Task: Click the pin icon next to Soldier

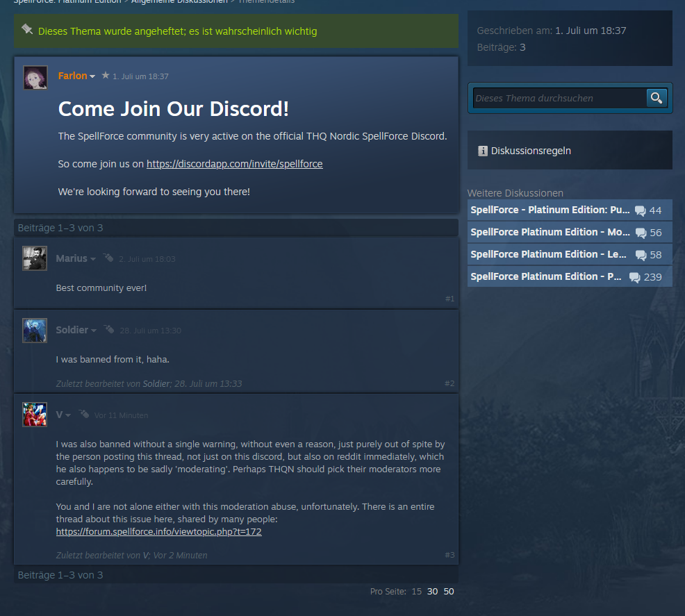Action: pos(109,330)
